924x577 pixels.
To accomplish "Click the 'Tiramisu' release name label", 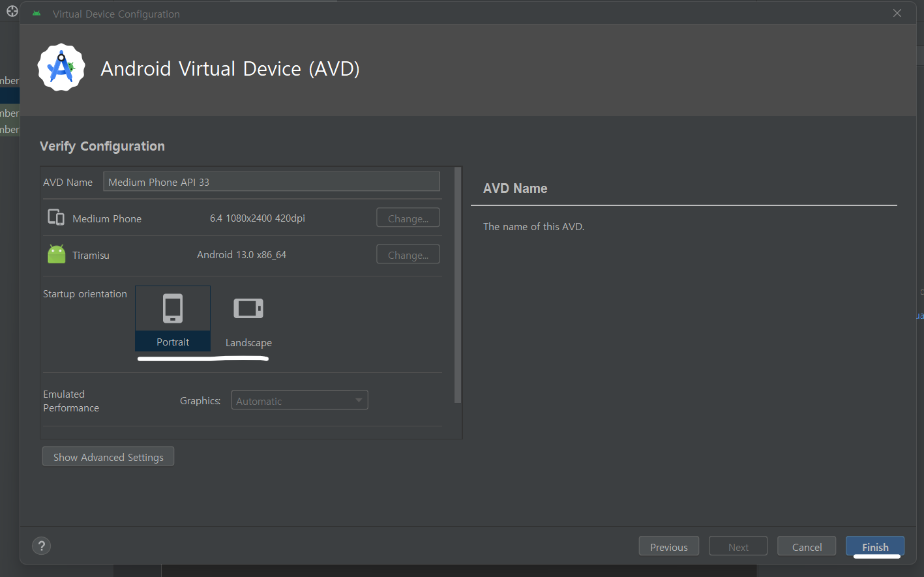I will 91,255.
